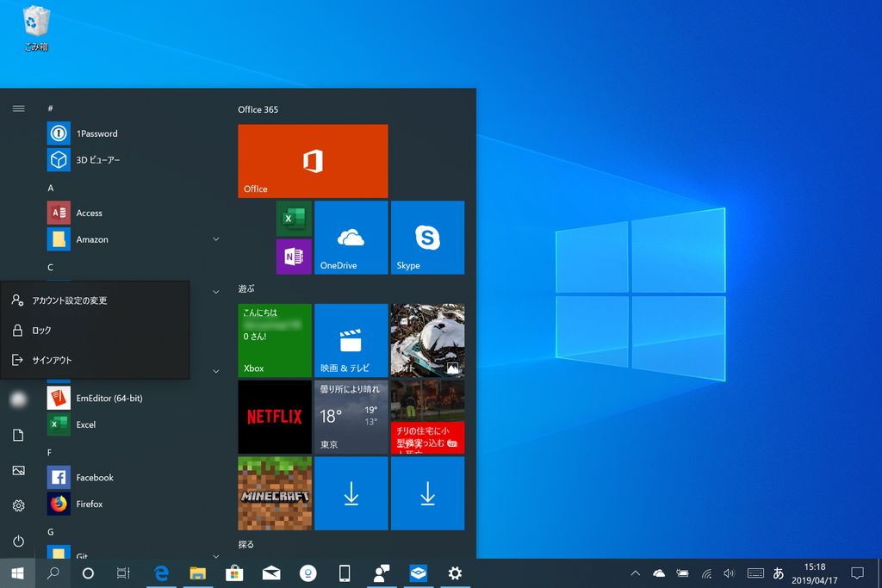Select the ごみ箱 desktop icon

point(36,28)
